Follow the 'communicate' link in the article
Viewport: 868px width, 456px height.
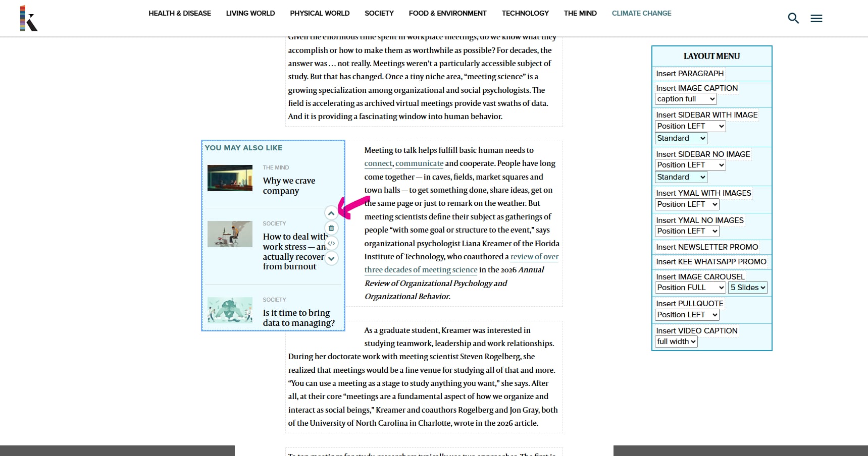[419, 163]
